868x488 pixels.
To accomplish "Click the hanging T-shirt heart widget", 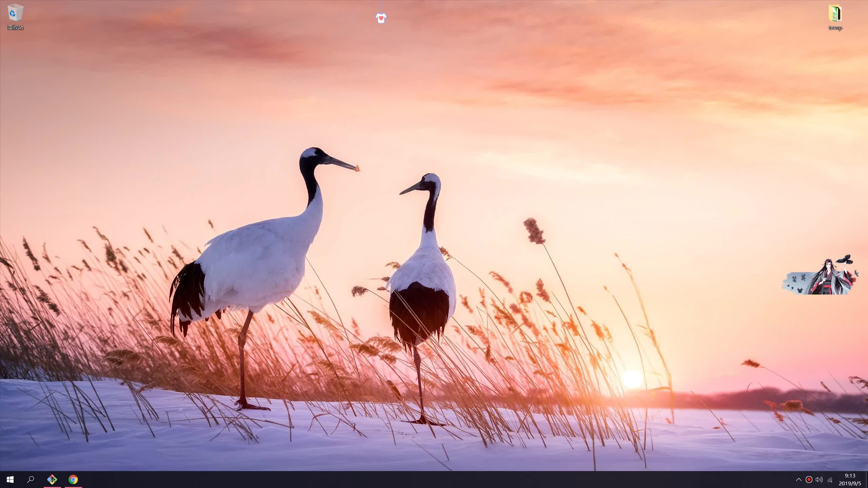I will 381,17.
